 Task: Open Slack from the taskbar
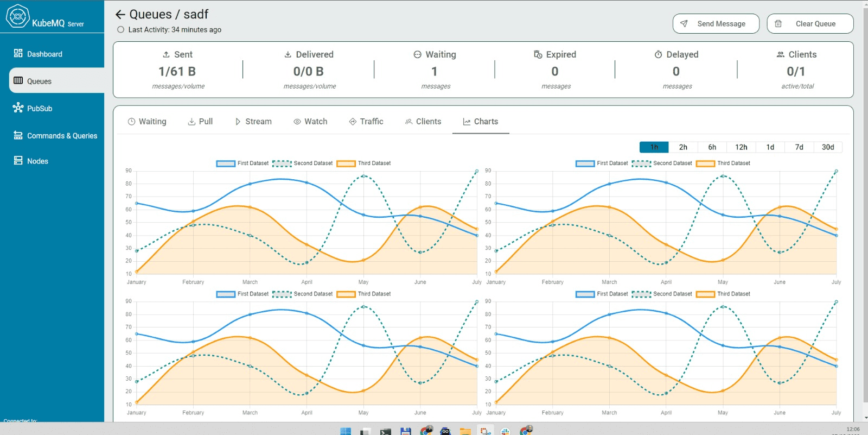[x=506, y=432]
